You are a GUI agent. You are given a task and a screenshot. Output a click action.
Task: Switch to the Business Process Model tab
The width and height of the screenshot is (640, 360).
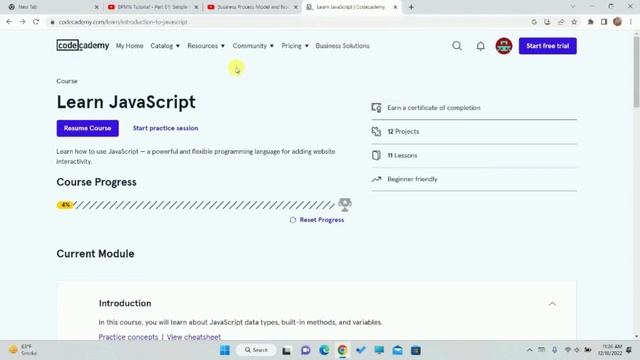tap(251, 7)
